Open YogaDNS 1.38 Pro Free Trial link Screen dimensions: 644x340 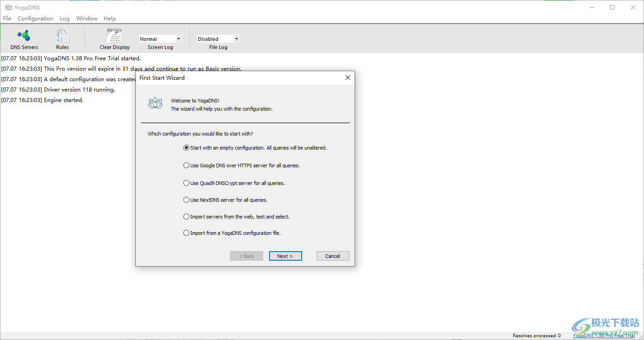pyautogui.click(x=604, y=336)
